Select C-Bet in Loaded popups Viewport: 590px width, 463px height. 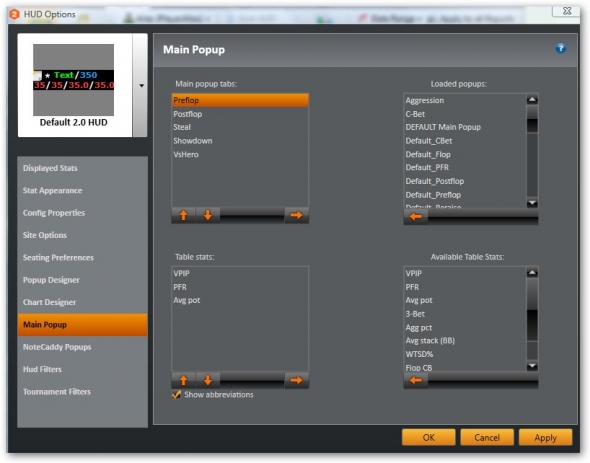pos(465,114)
